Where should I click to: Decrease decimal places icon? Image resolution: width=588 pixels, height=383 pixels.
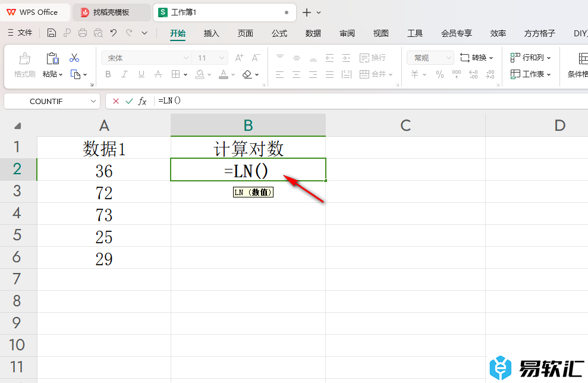tap(490, 74)
